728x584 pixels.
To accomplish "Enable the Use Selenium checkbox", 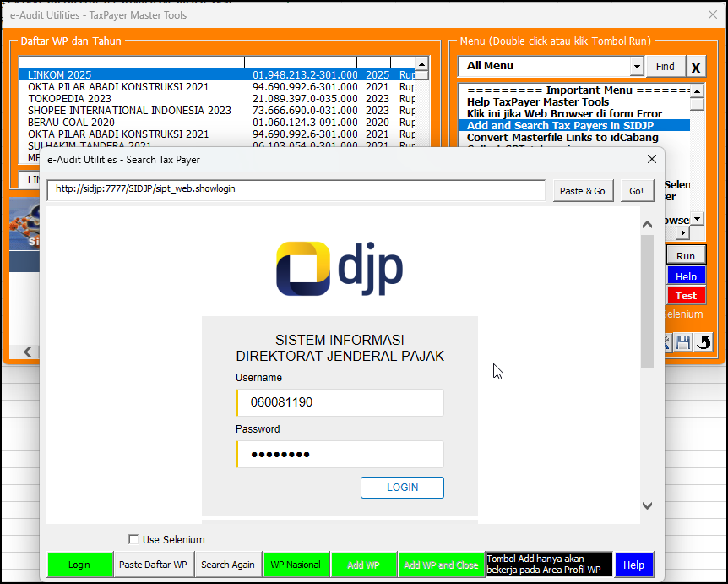I will pos(133,539).
